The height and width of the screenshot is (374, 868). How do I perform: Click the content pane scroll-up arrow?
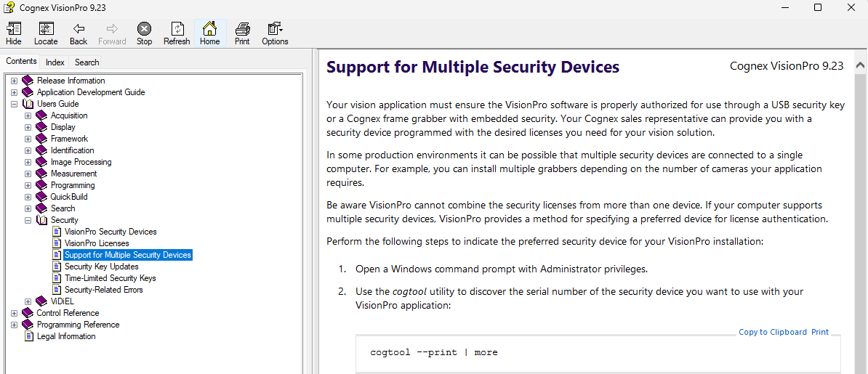(x=861, y=65)
